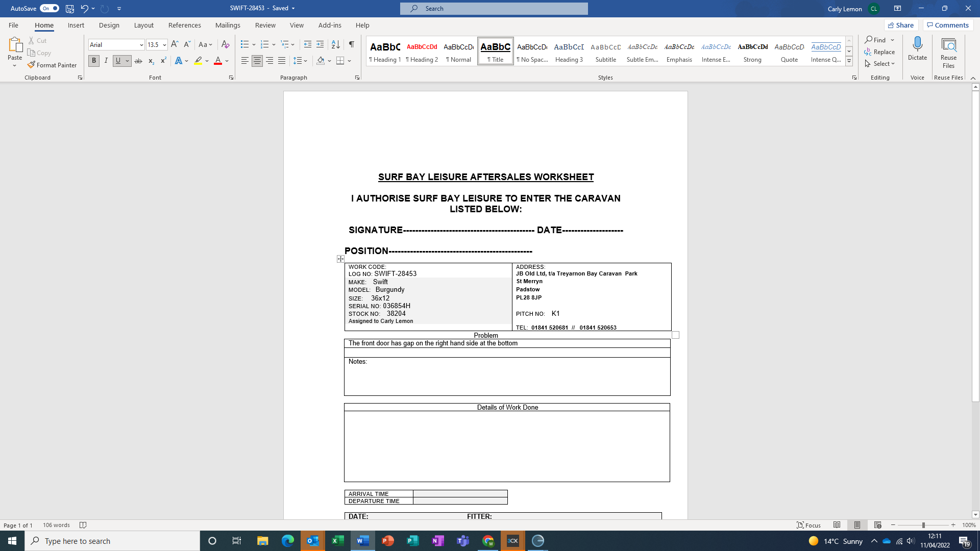Screen dimensions: 980x551
Task: Click the zoom slider handle
Action: point(923,525)
